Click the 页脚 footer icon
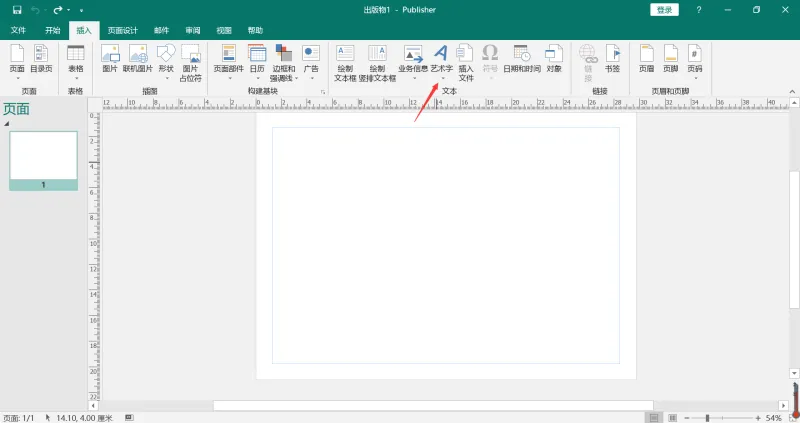Screen dimensions: 800x423 point(670,59)
